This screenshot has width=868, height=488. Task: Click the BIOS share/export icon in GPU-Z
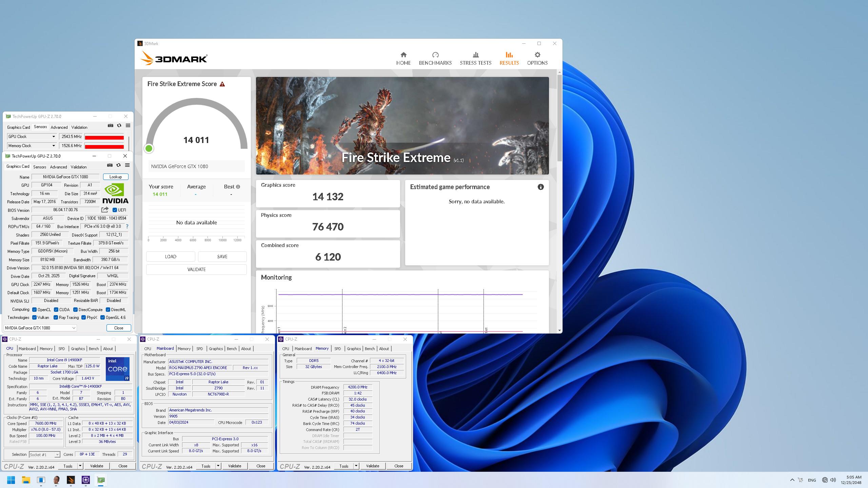click(105, 210)
